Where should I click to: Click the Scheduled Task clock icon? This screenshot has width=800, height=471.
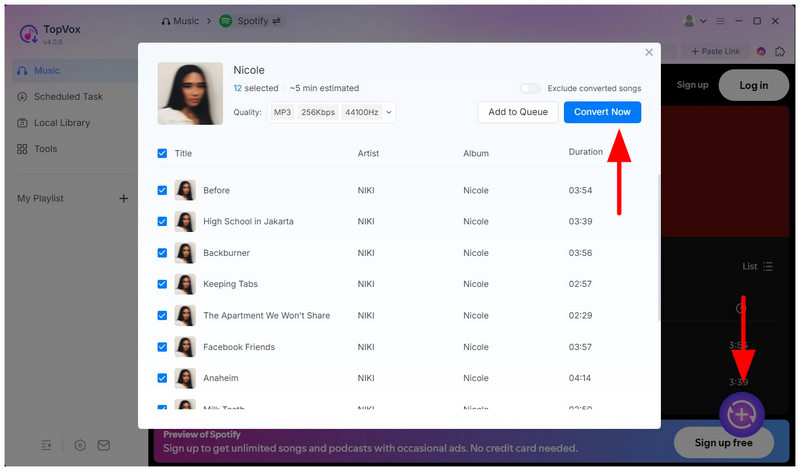(x=22, y=96)
